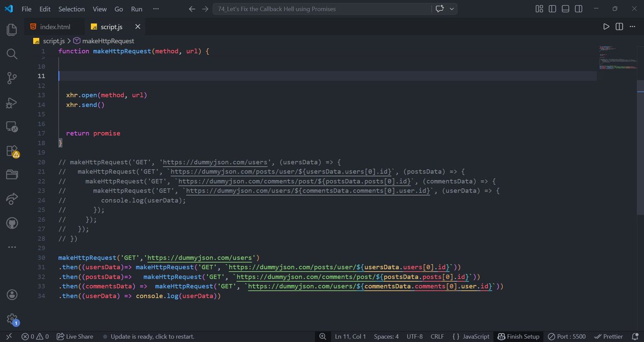Open the zoom magnifier status bar icon
This screenshot has width=644, height=342.
[x=323, y=337]
